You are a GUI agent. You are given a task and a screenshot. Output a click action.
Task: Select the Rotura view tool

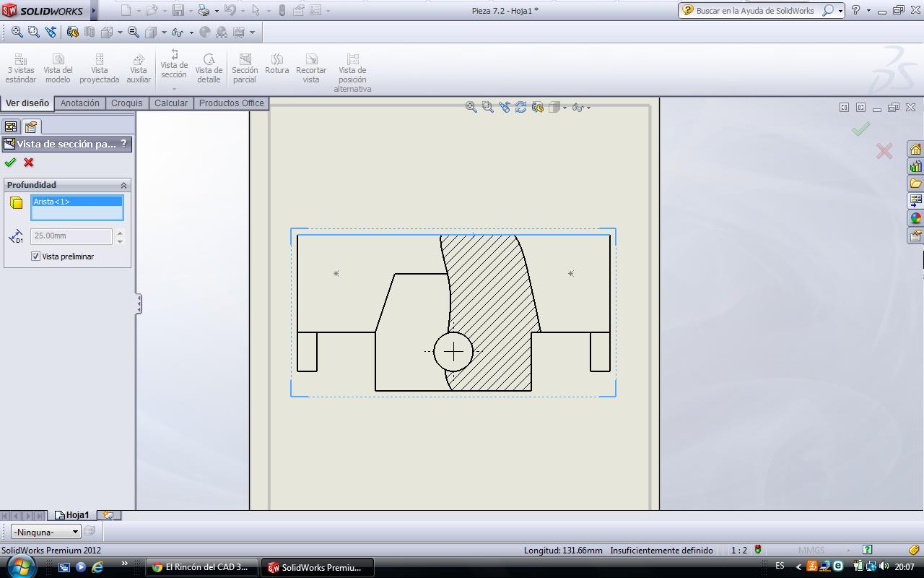(276, 64)
